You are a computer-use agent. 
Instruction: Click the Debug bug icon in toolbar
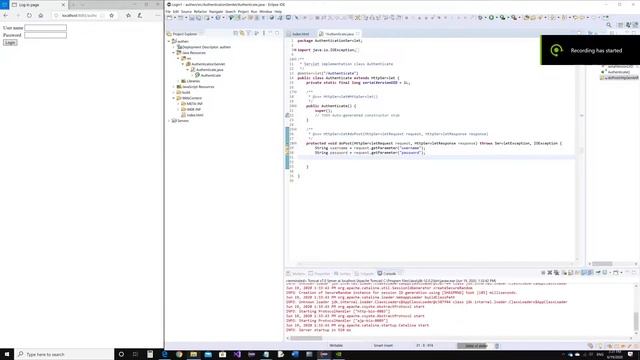coord(480,18)
